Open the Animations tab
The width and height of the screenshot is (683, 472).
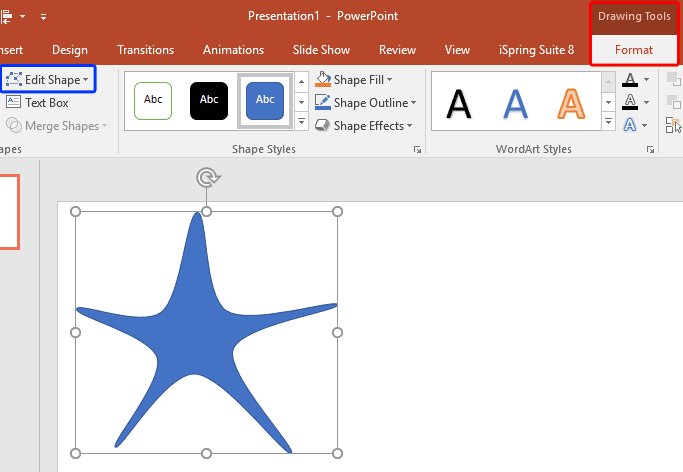234,50
